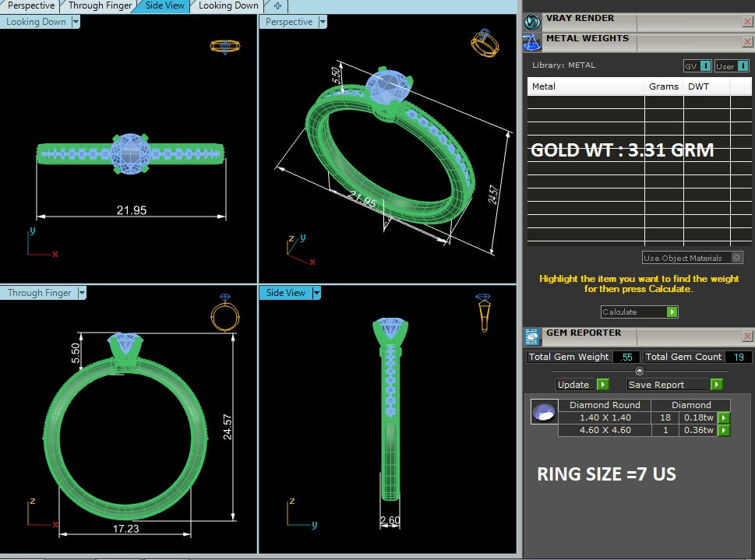Click green arrow for the 1.40 X 1.40 diamond row
This screenshot has width=755, height=560.
pyautogui.click(x=724, y=418)
